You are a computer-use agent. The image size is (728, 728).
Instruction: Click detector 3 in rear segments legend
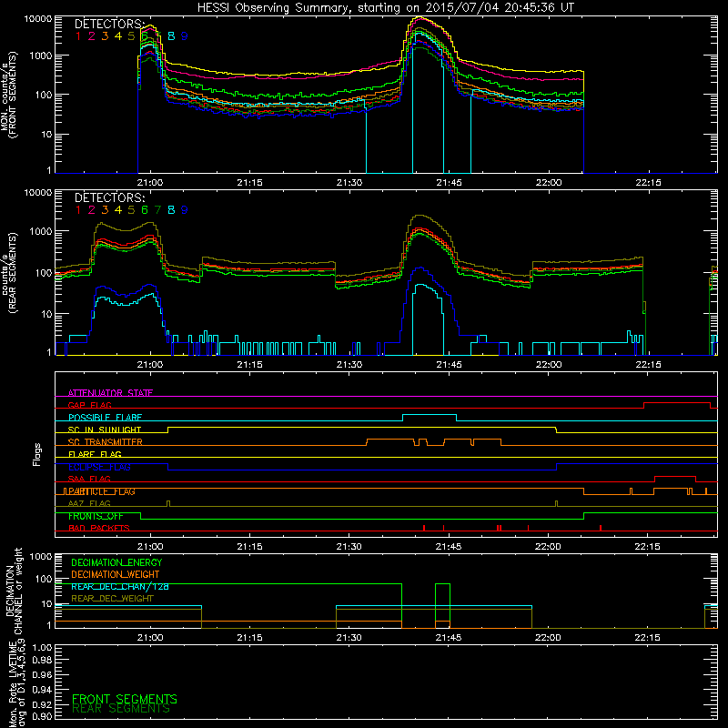coord(105,210)
